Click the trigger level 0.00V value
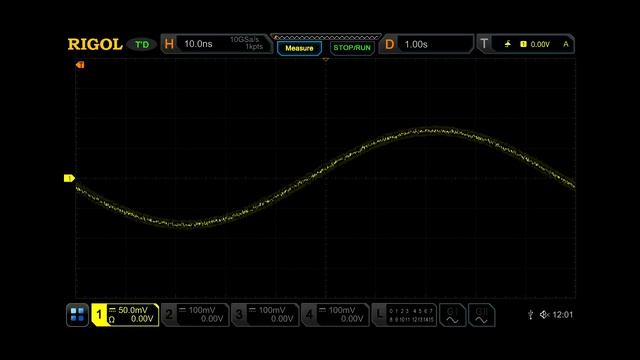The image size is (640, 360). pos(540,44)
